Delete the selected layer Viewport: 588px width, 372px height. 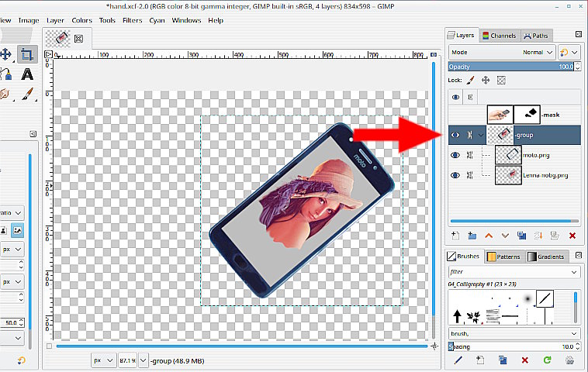pos(572,236)
